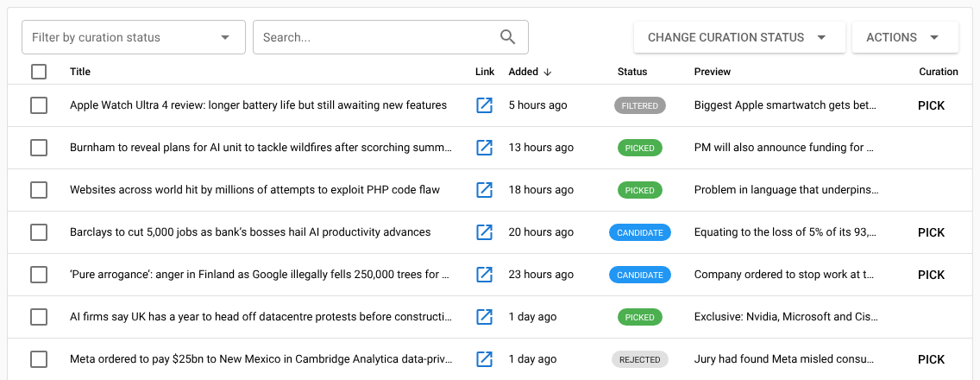The height and width of the screenshot is (380, 980).
Task: Click title ''Pure arrogance': anger in Finland'
Action: [x=260, y=274]
